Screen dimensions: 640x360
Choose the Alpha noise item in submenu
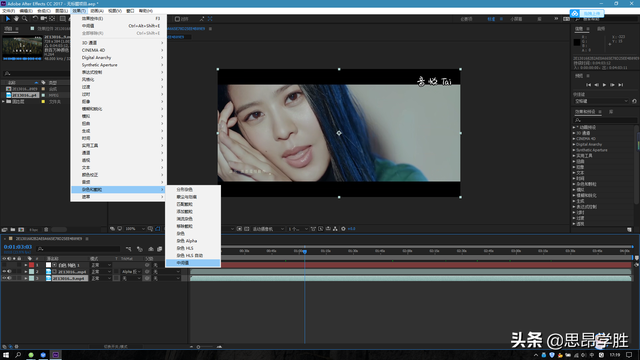tap(193, 241)
